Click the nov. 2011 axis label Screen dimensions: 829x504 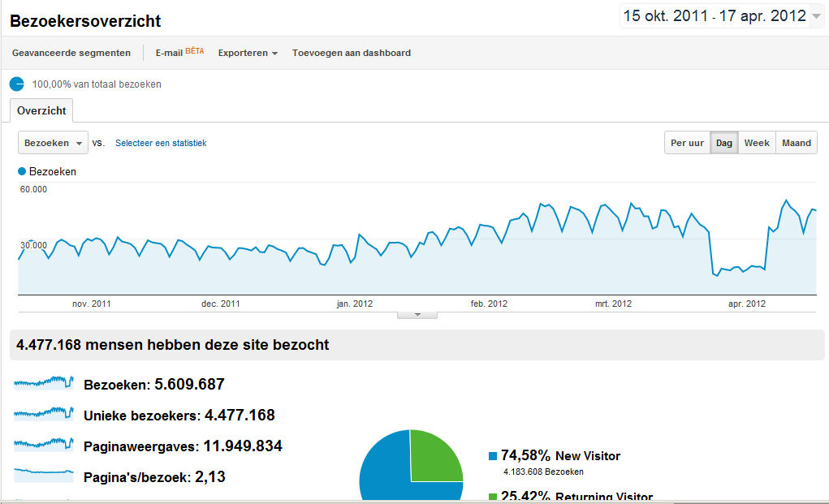92,304
